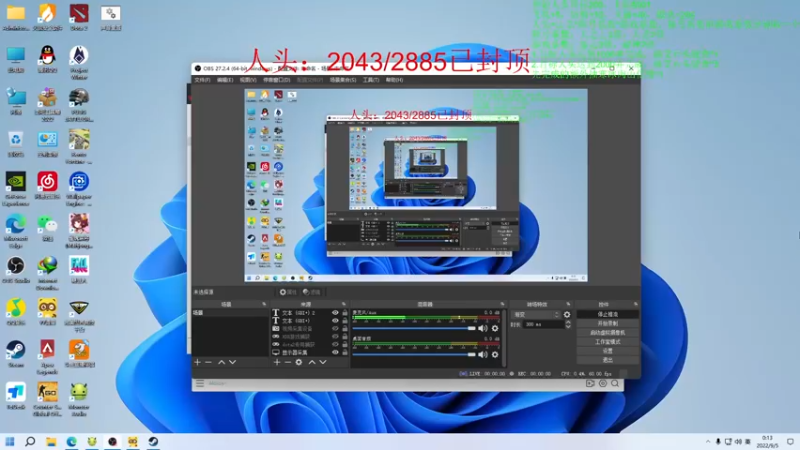Open OBS Studio desktop shortcut
800x450 pixels.
click(16, 270)
